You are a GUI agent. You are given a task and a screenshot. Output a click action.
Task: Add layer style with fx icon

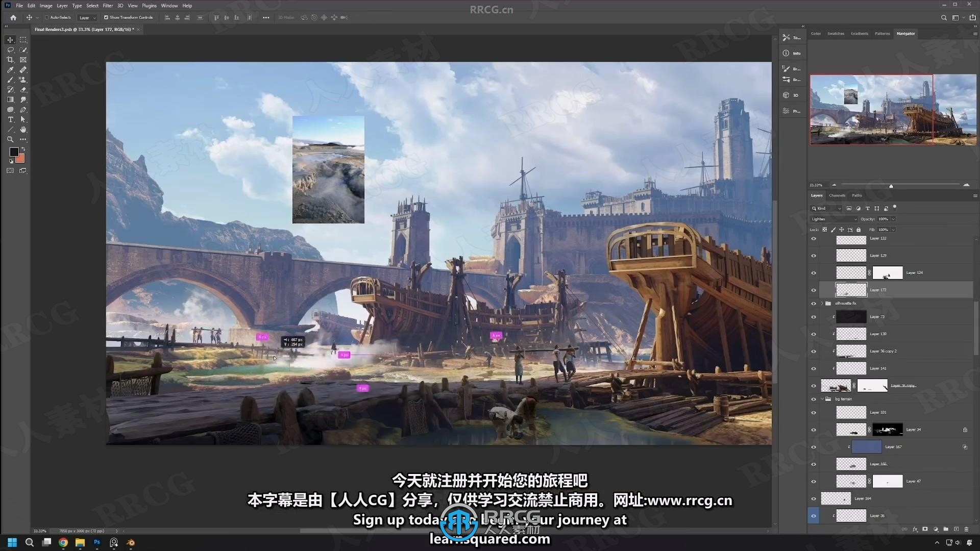[x=915, y=530]
